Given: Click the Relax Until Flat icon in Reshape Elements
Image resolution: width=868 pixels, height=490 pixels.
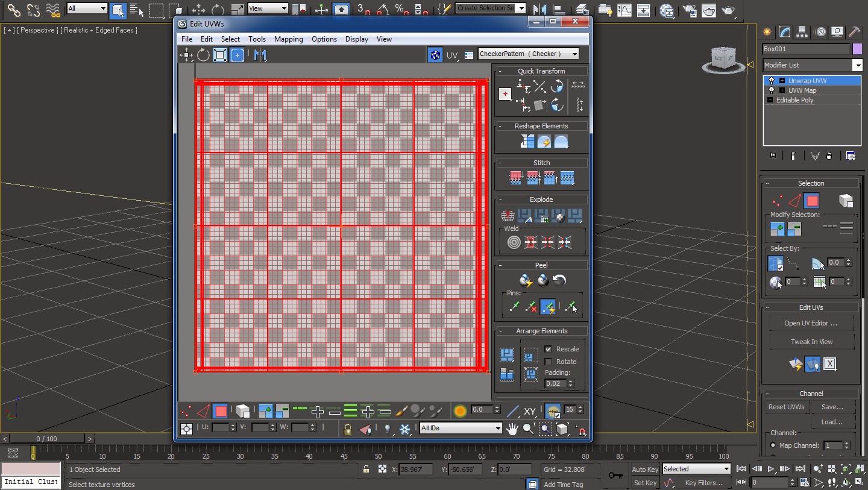Looking at the screenshot, I should pyautogui.click(x=561, y=141).
